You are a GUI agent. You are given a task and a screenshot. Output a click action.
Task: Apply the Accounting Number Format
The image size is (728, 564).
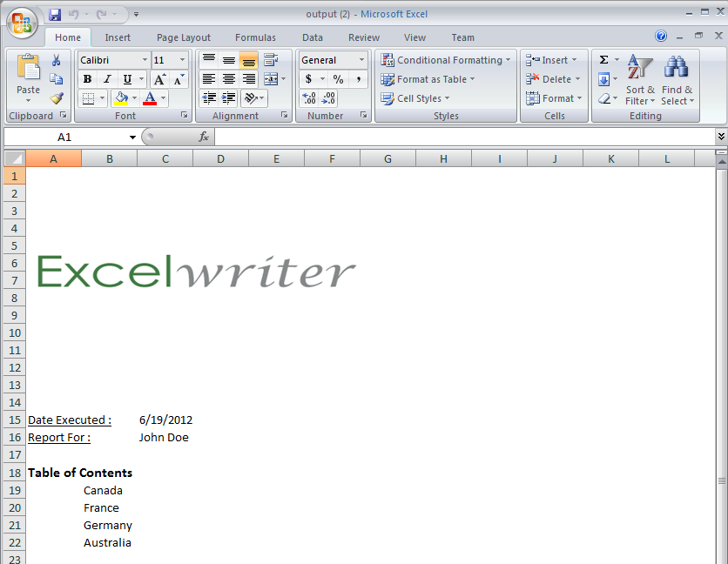[x=309, y=78]
